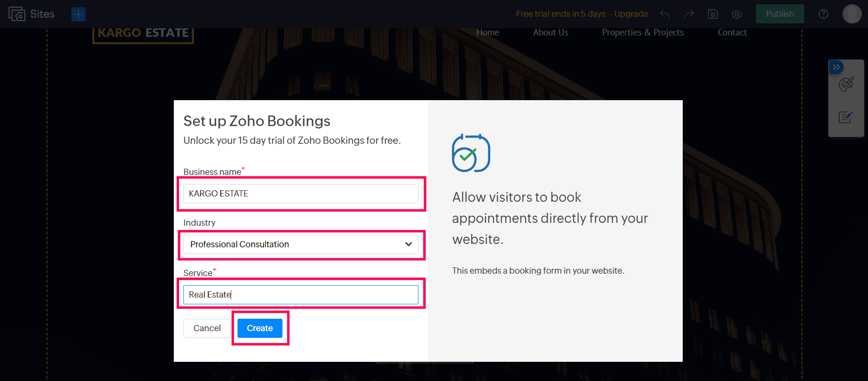The width and height of the screenshot is (868, 381).
Task: Open the user profile avatar
Action: [852, 14]
